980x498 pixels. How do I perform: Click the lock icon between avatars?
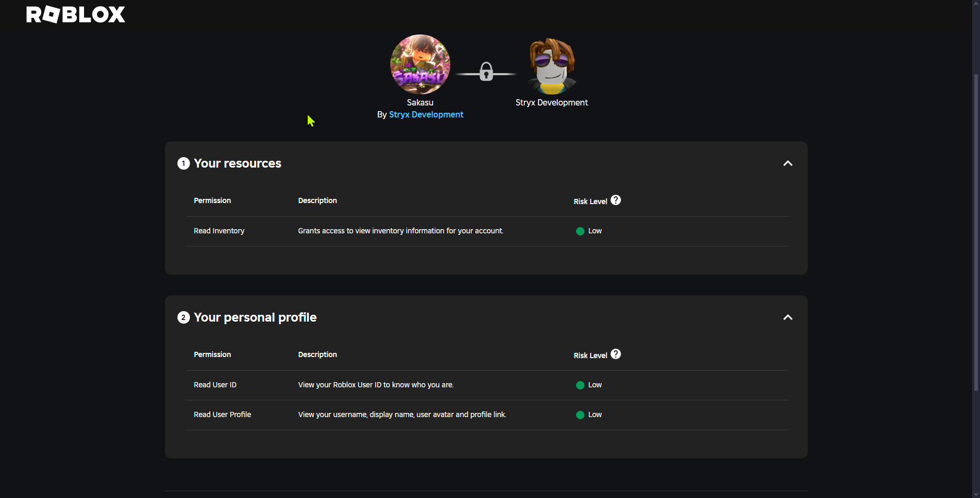pyautogui.click(x=486, y=72)
